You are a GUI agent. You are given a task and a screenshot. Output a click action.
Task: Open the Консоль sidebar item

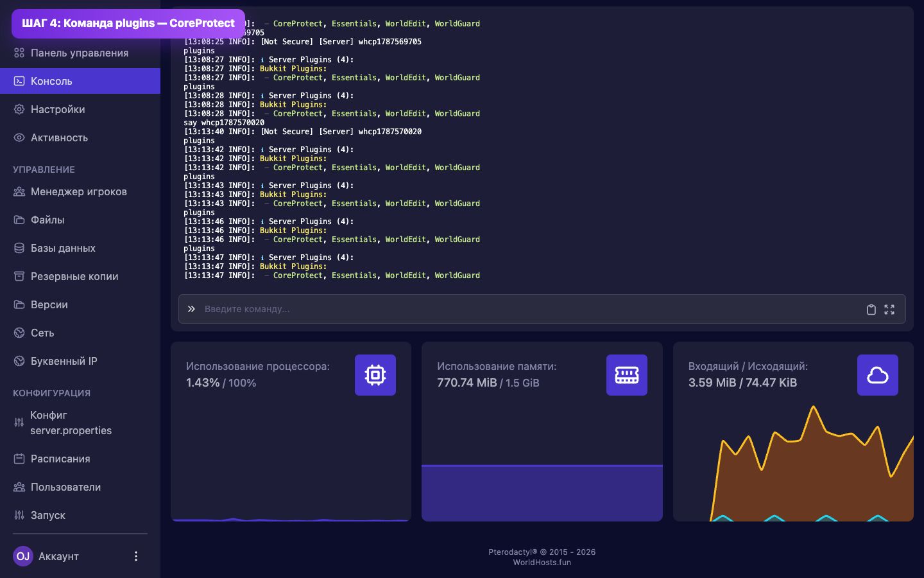[80, 81]
